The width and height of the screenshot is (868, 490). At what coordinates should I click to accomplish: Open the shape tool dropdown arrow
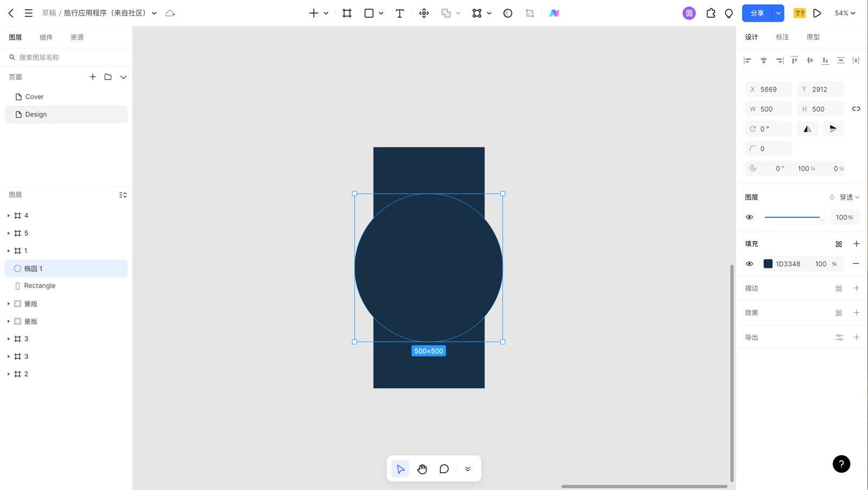381,13
